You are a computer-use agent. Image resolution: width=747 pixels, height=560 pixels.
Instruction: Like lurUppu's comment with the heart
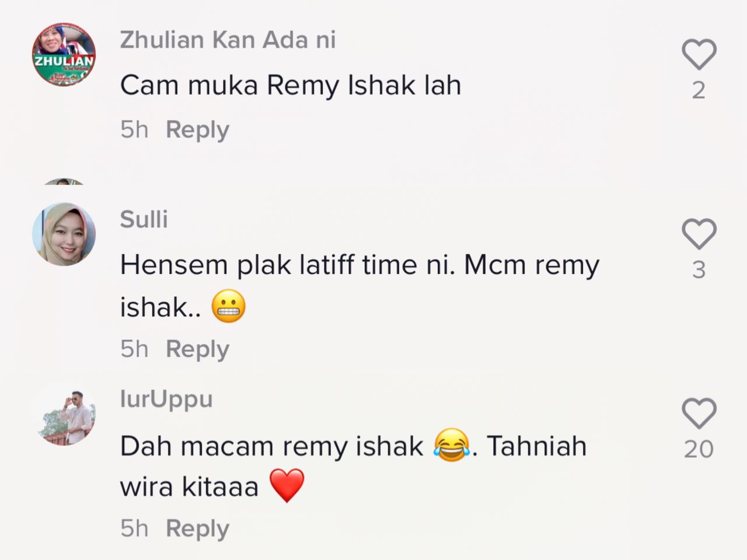tap(699, 414)
